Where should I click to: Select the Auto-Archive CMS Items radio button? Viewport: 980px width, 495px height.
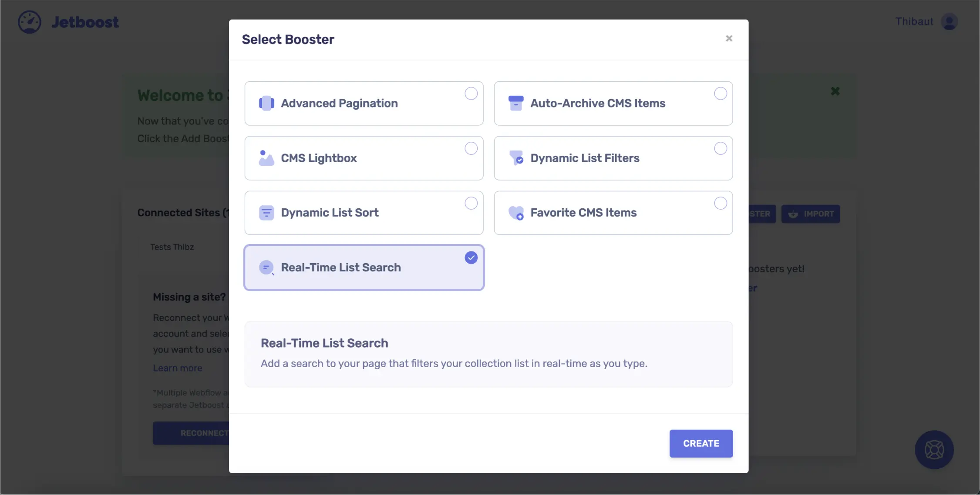click(721, 94)
